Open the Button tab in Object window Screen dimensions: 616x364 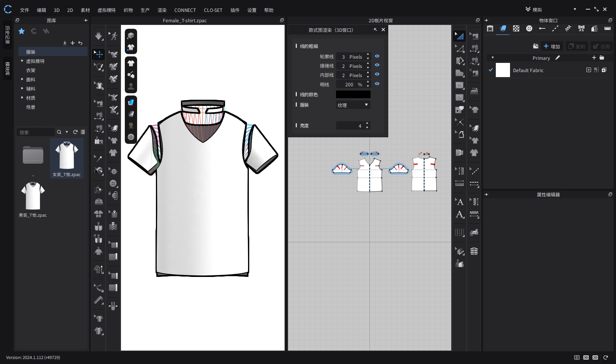click(529, 28)
